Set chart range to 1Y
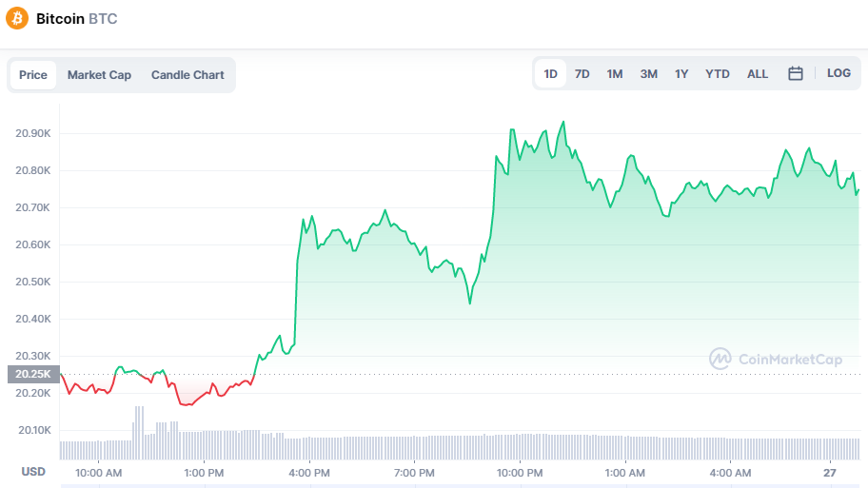 point(681,74)
